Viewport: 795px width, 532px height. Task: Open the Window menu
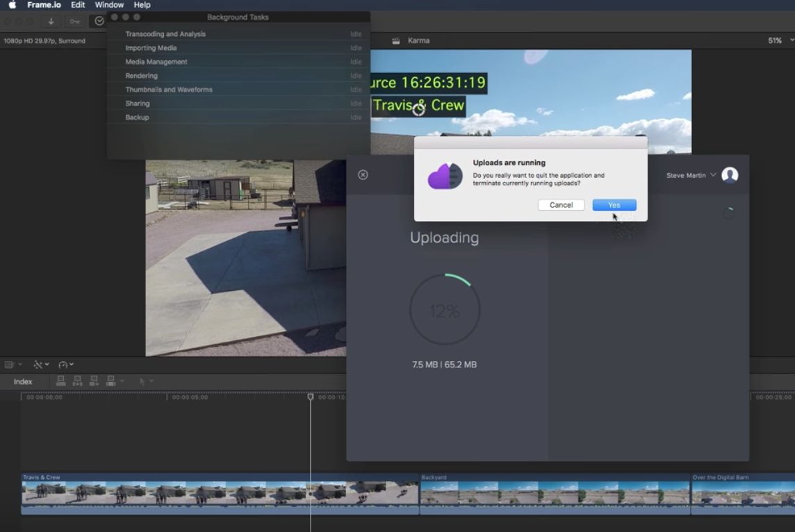(109, 5)
